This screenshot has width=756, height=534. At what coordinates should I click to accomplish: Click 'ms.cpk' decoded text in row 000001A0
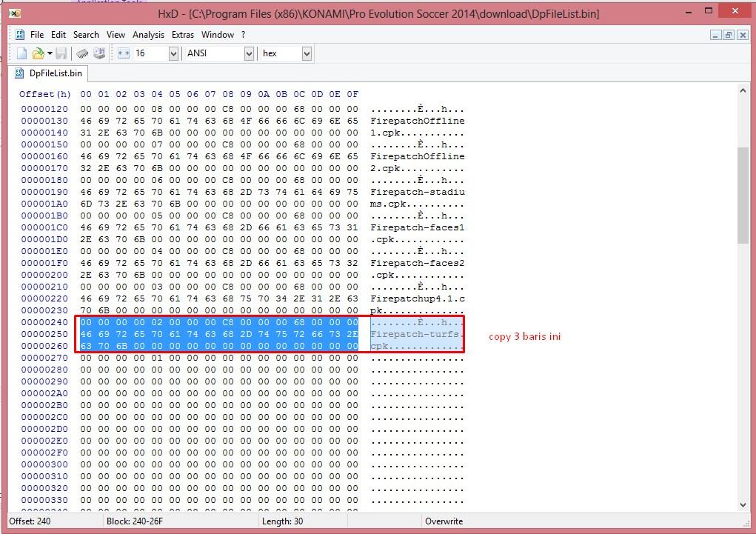(x=388, y=204)
